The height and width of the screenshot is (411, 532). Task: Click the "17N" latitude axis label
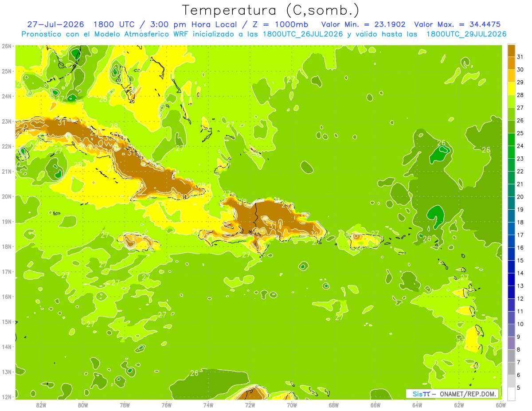7,271
